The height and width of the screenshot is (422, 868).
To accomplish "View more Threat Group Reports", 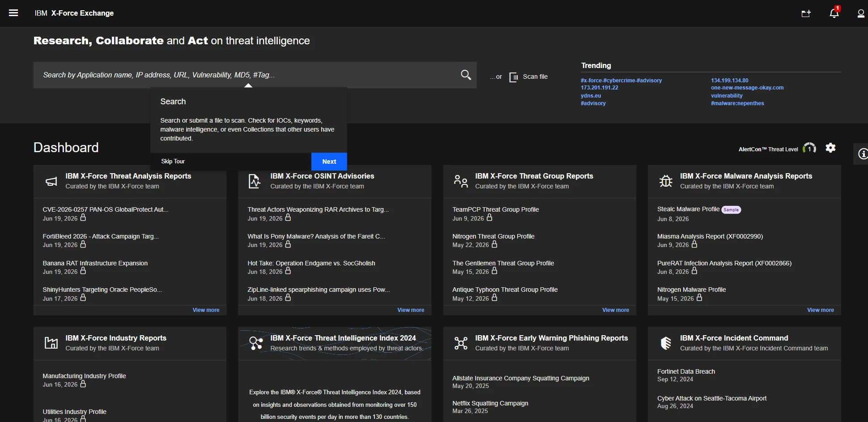I will (x=616, y=310).
